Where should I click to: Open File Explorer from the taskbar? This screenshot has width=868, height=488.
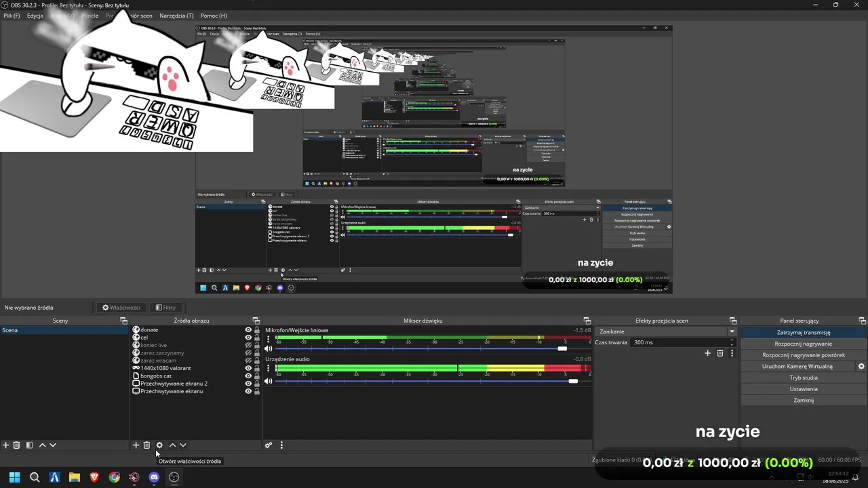pos(75,477)
